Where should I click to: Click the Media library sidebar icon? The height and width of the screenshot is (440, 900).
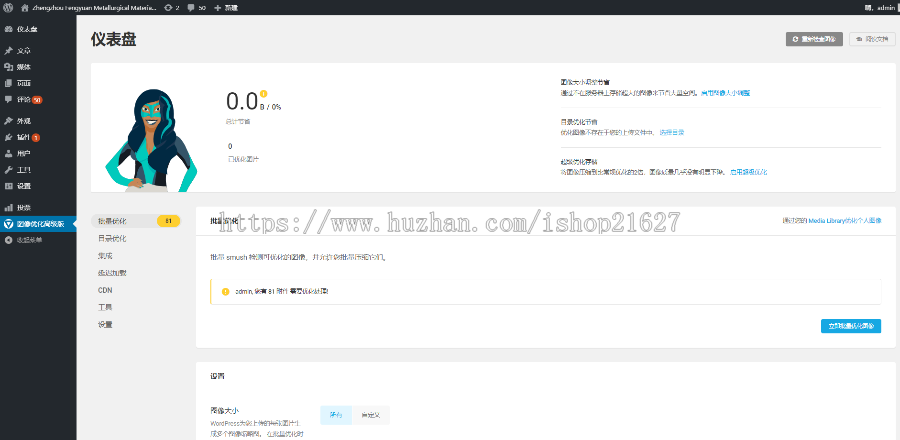tap(9, 67)
